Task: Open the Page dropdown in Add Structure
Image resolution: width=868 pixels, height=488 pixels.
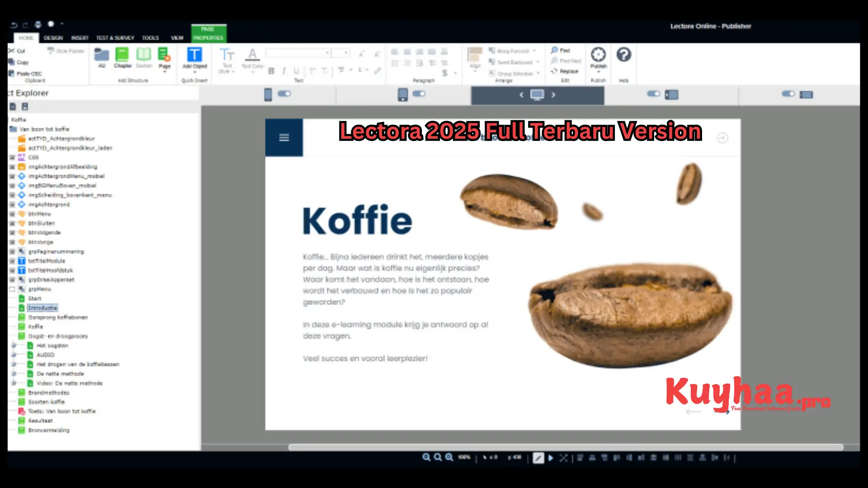Action: point(165,71)
